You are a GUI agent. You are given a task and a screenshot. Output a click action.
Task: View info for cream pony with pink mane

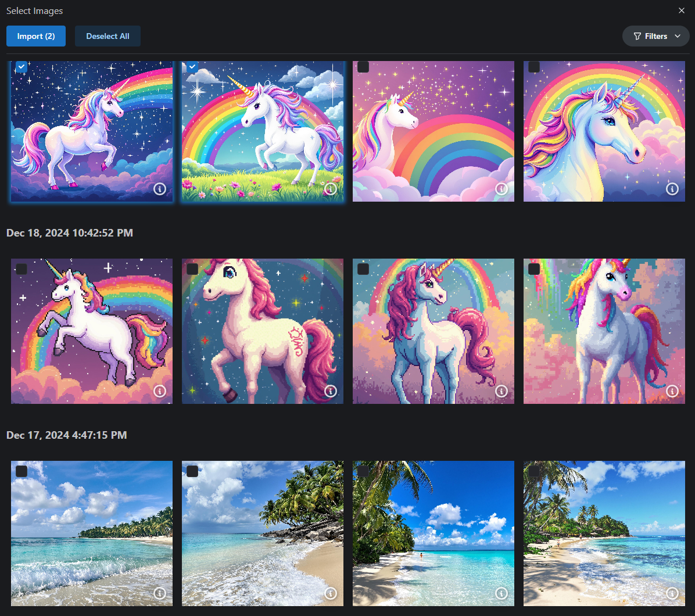[x=331, y=391]
